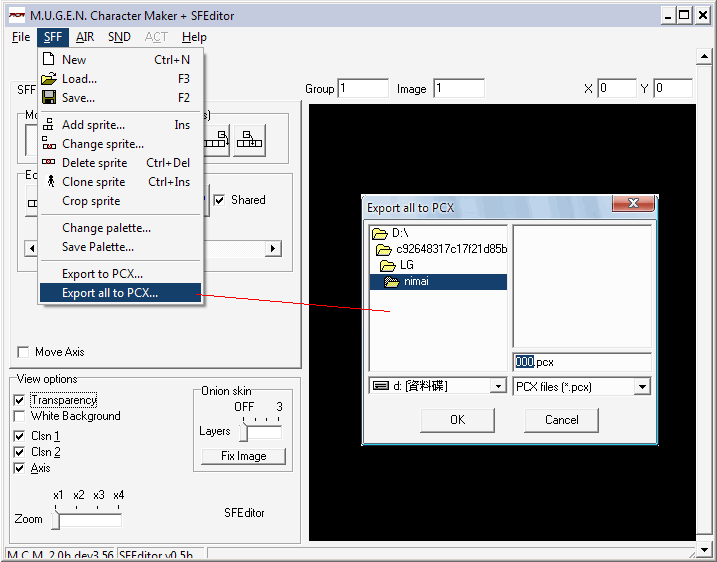Click the Save floppy disk icon

click(48, 97)
